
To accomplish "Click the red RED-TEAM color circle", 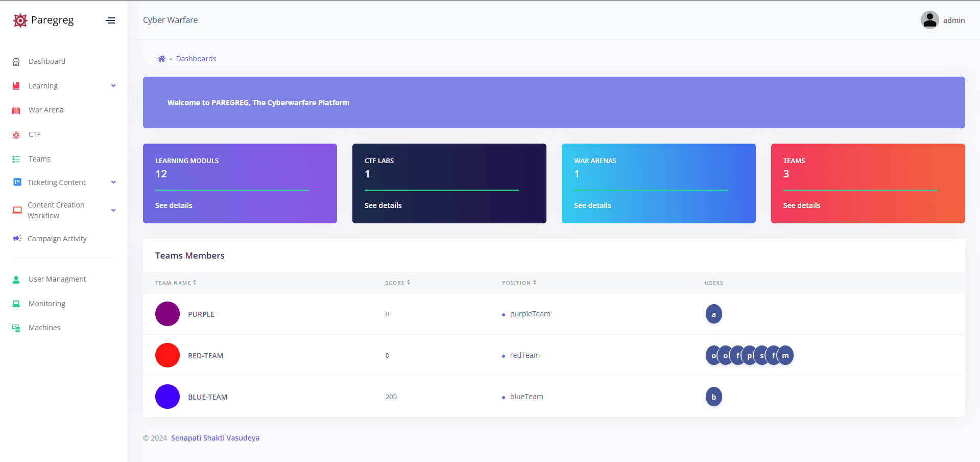I will [168, 355].
